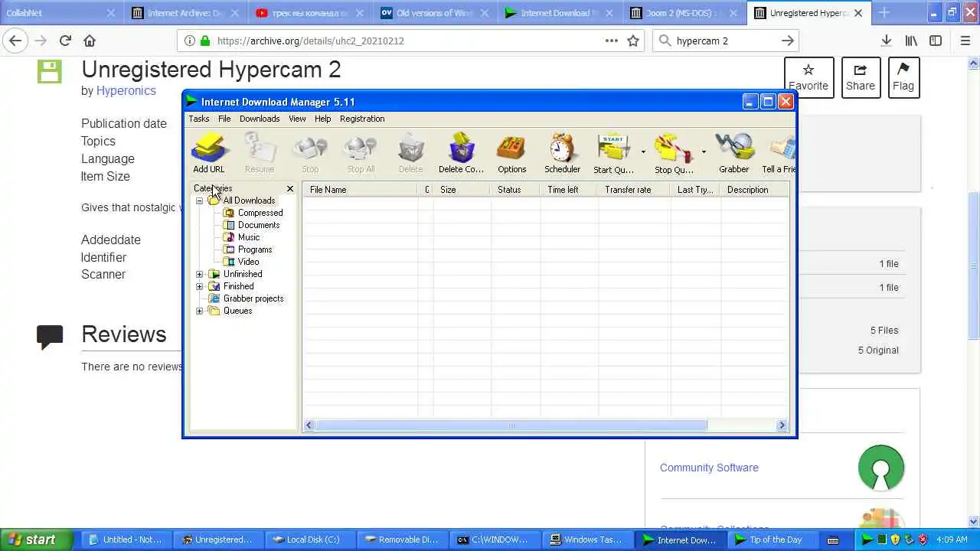
Task: Click the Stop toolbar icon
Action: (x=310, y=152)
